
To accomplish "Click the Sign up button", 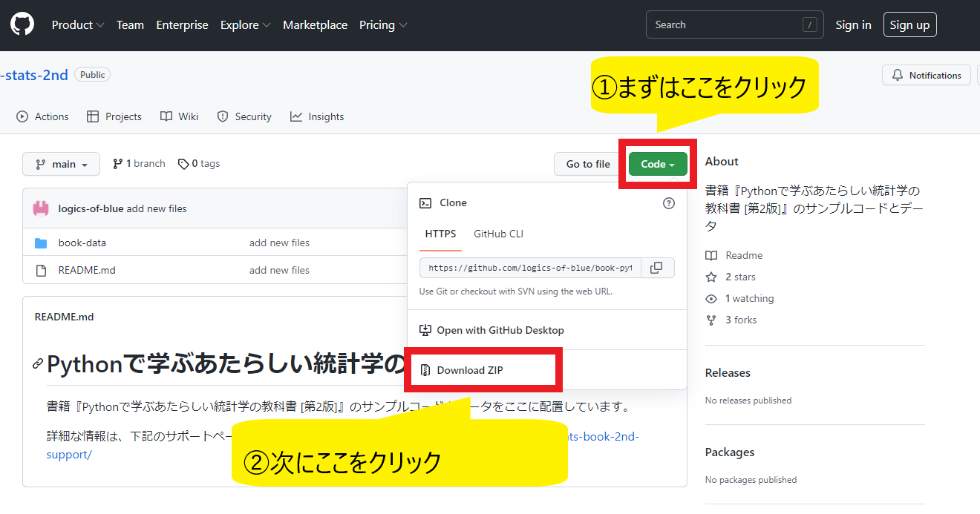I will point(909,24).
